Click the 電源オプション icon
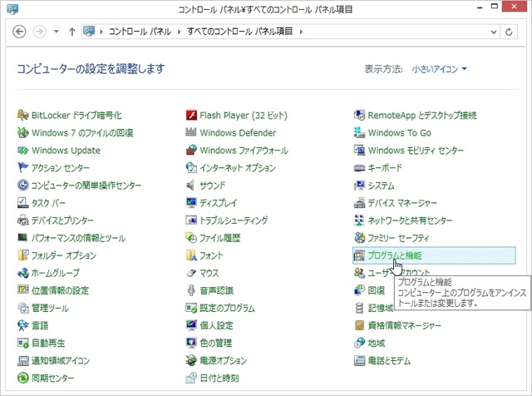The image size is (532, 396). [191, 360]
